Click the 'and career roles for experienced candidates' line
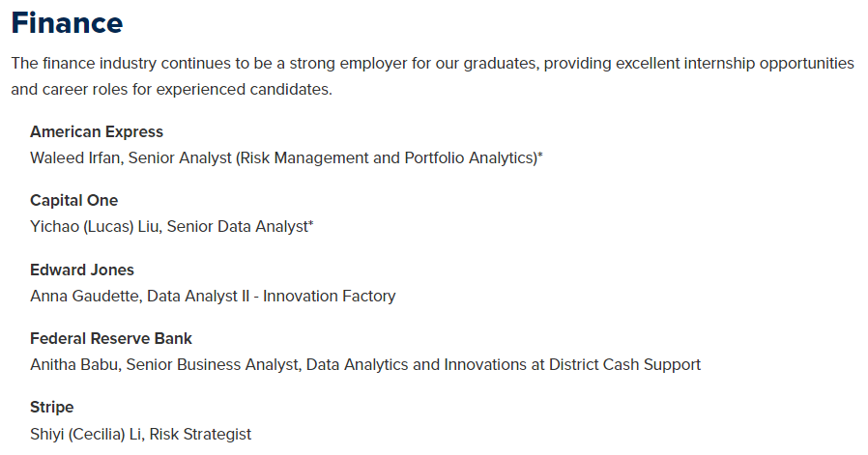 tap(172, 90)
